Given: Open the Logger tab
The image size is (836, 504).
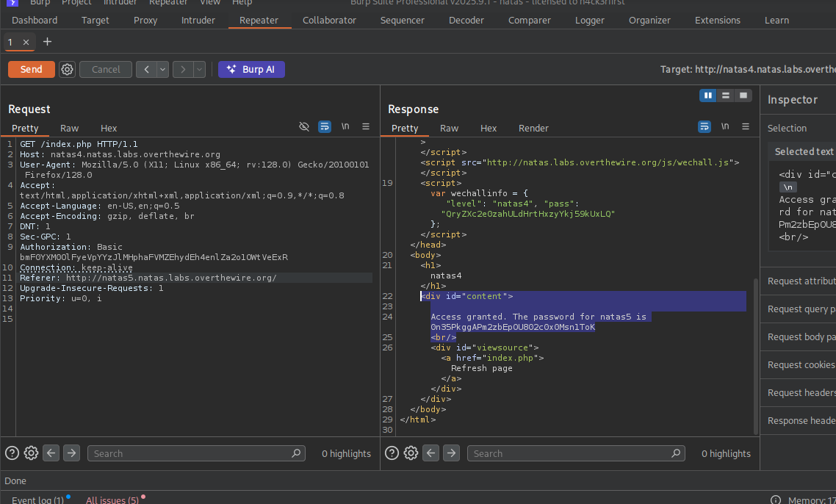Looking at the screenshot, I should (590, 21).
